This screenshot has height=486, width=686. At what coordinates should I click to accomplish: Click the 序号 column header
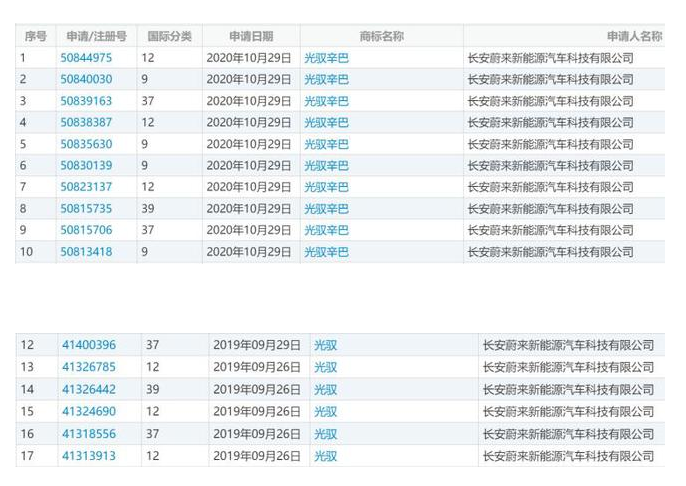(x=35, y=36)
